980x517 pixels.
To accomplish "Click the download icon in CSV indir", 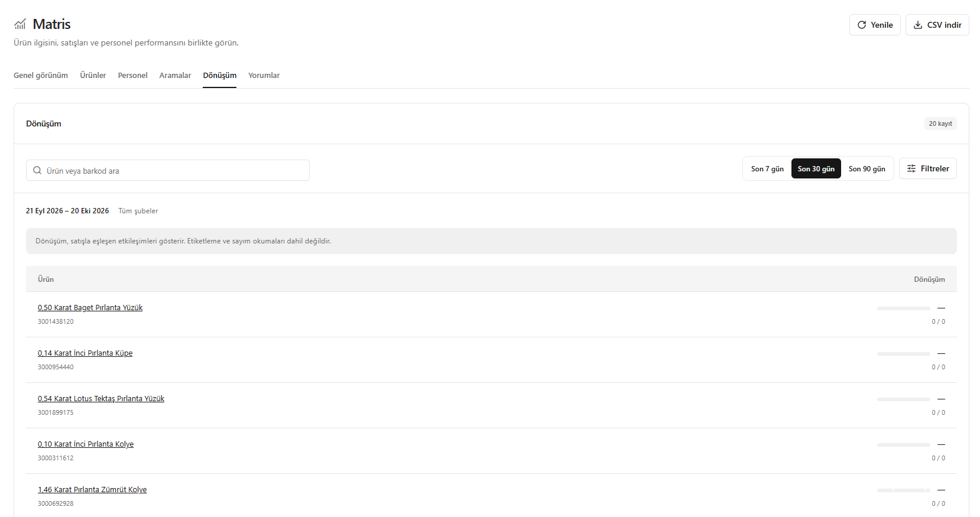I will coord(918,25).
